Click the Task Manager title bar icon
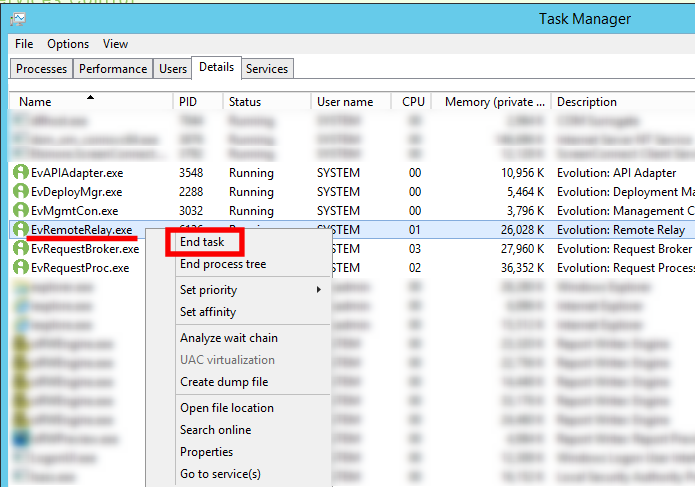This screenshot has height=487, width=695. pyautogui.click(x=19, y=19)
